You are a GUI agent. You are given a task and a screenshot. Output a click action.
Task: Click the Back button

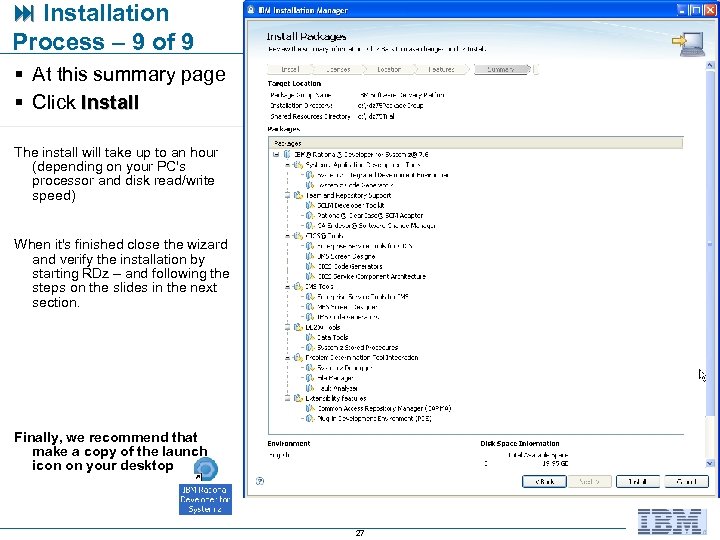pyautogui.click(x=544, y=481)
